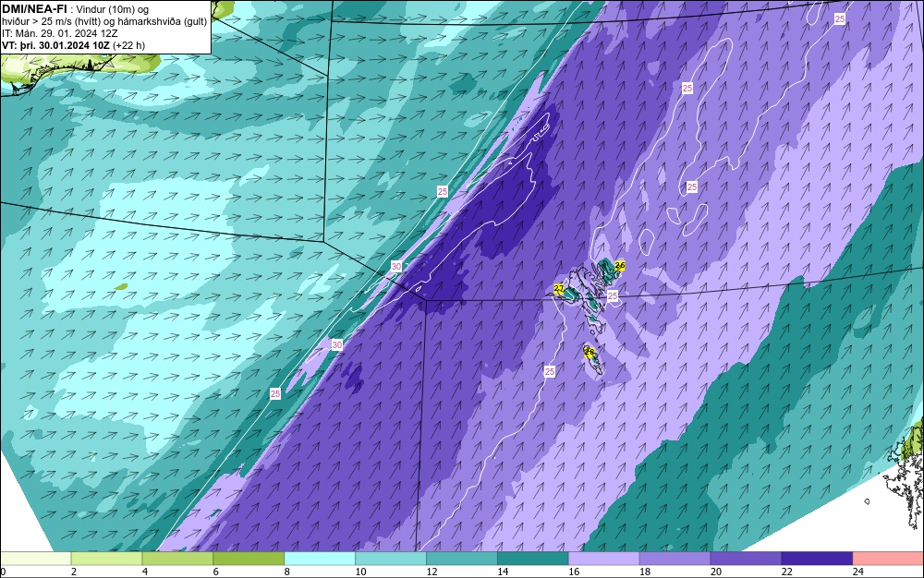Click the '24' legend scale value
The height and width of the screenshot is (578, 924).
point(858,572)
